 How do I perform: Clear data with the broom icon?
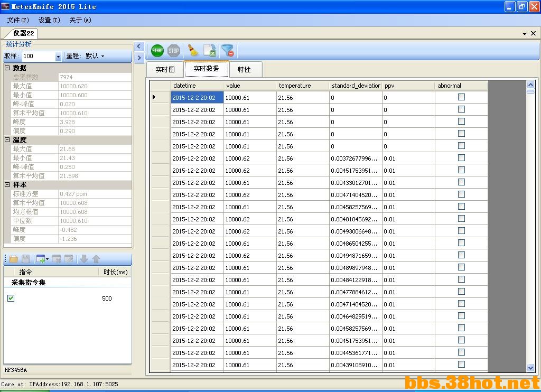(x=193, y=50)
